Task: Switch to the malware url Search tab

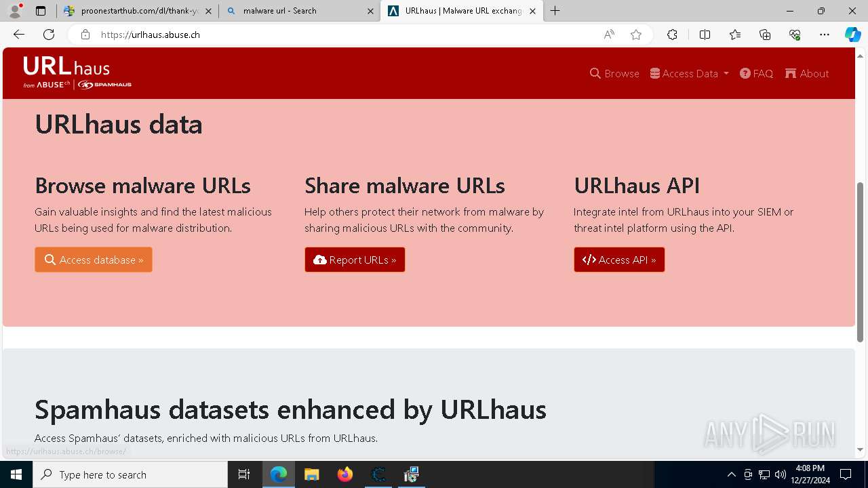Action: coord(300,11)
